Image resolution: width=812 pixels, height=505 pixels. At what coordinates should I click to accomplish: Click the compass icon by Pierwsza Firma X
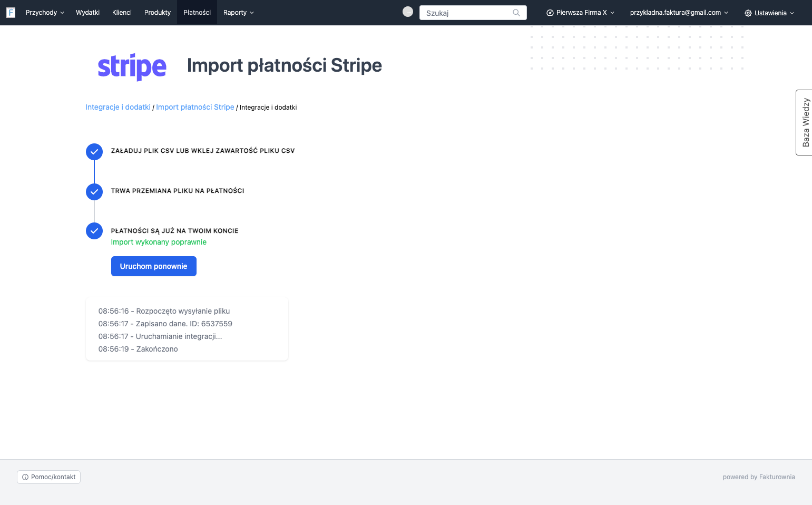[550, 13]
